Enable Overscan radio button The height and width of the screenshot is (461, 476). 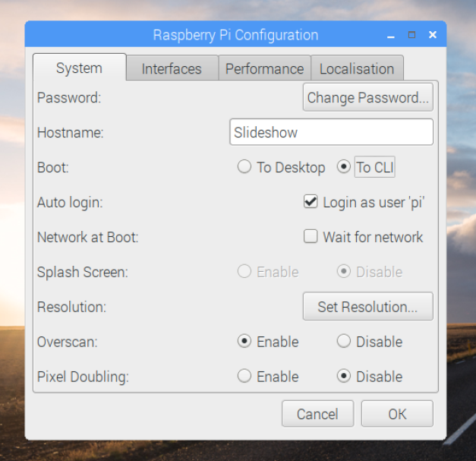(x=244, y=342)
